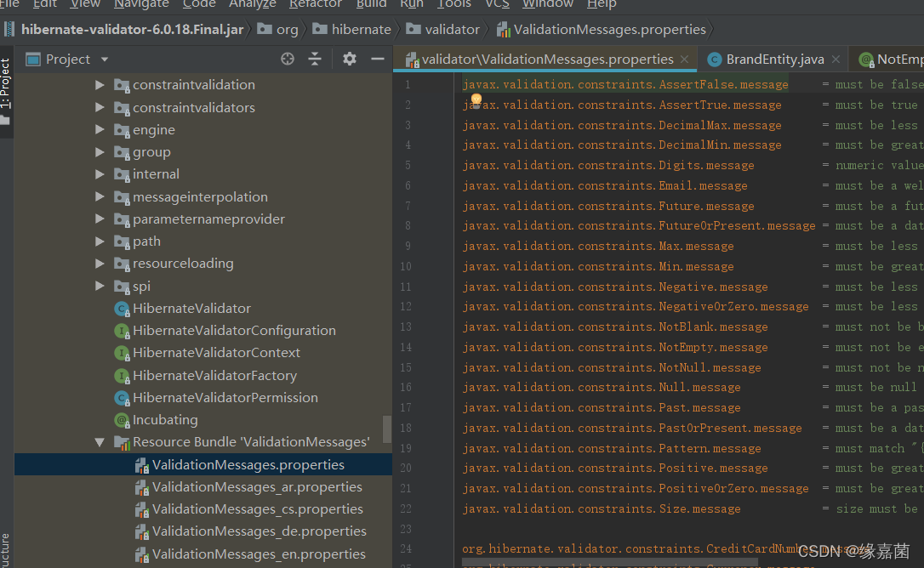Click the BrandEntity.java tab class icon

[715, 60]
